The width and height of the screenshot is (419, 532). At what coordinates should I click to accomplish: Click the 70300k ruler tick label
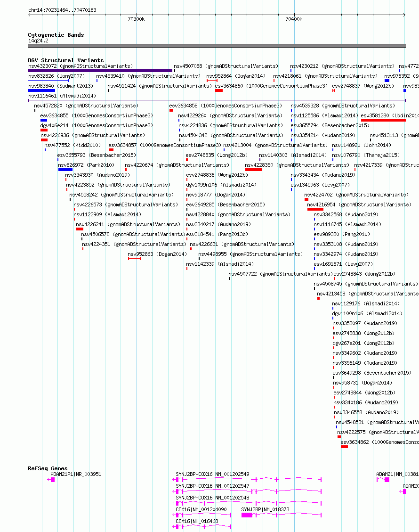click(136, 19)
